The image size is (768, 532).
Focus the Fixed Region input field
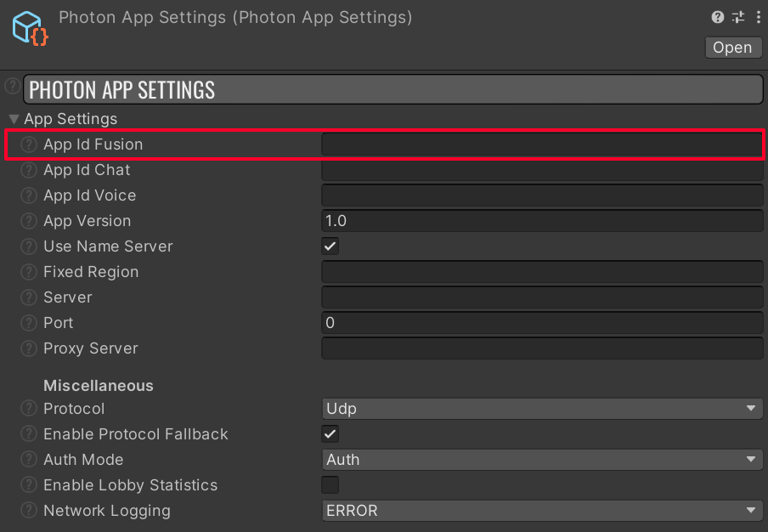(542, 272)
